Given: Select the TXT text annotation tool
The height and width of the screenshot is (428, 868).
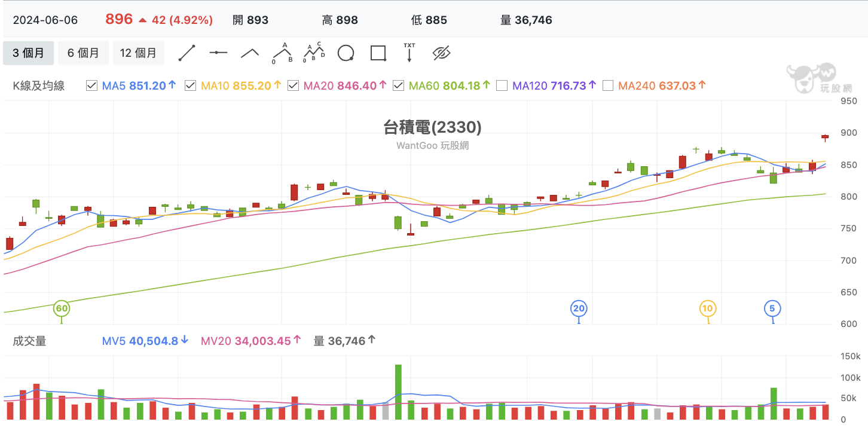Looking at the screenshot, I should pos(409,53).
